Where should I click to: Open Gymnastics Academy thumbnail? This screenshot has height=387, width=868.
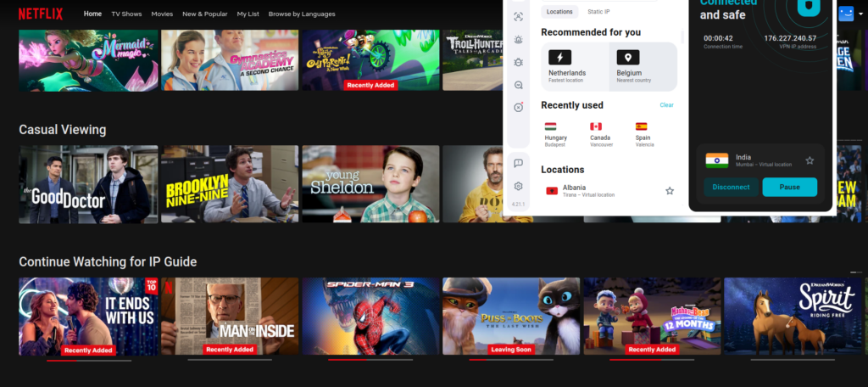click(x=230, y=60)
